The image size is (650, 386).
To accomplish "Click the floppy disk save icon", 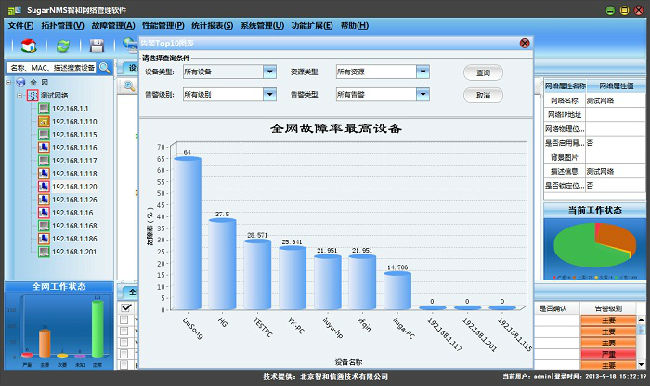I will pos(97,46).
